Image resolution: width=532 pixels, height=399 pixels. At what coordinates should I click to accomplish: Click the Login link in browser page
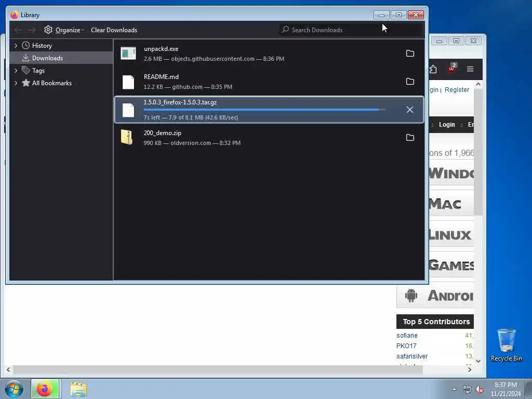tap(446, 125)
